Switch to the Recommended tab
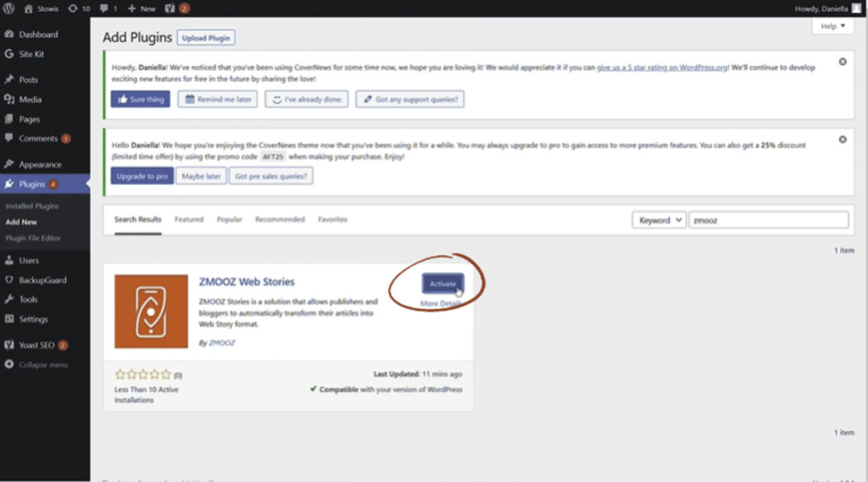This screenshot has height=482, width=868. pos(280,219)
